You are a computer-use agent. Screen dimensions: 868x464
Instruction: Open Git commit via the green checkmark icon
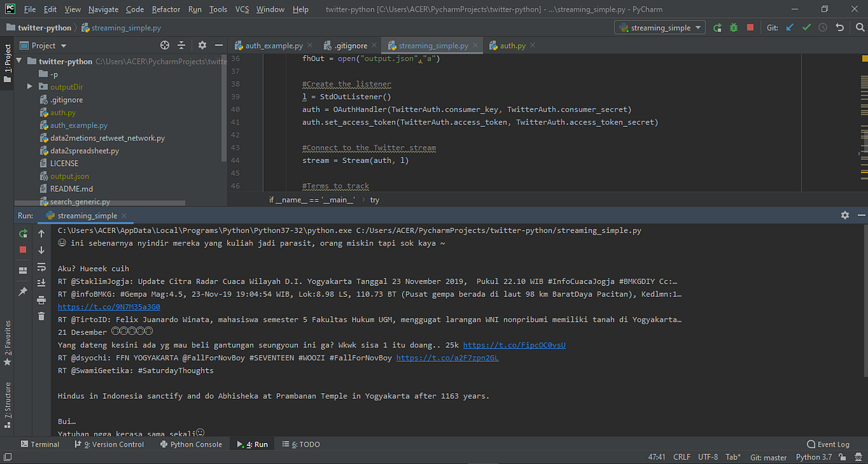point(806,27)
